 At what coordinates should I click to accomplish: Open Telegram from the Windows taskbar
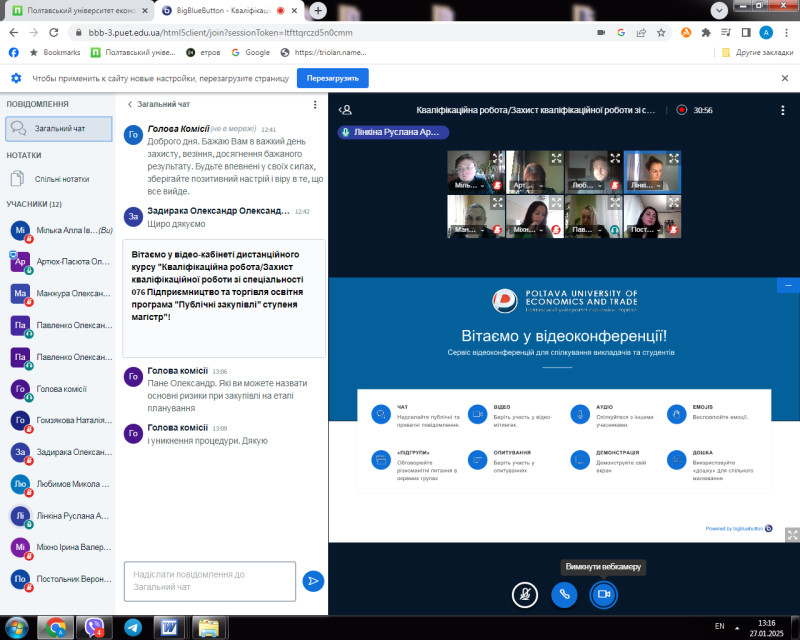[133, 627]
